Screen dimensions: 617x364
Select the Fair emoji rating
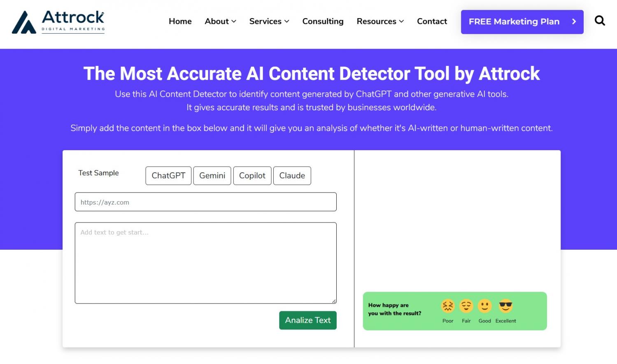coord(466,306)
